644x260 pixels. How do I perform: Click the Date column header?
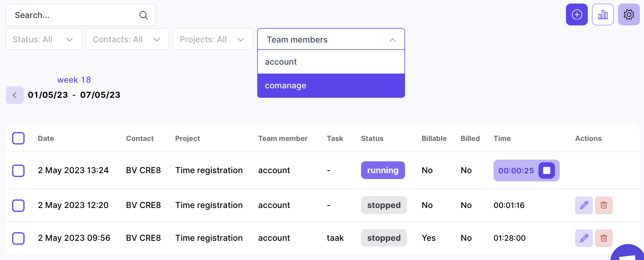46,138
